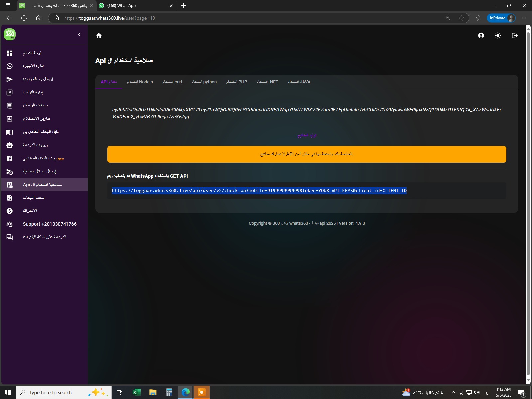Viewport: 532px width, 399px height.
Task: Click the generate keys purple link
Action: pyautogui.click(x=307, y=135)
